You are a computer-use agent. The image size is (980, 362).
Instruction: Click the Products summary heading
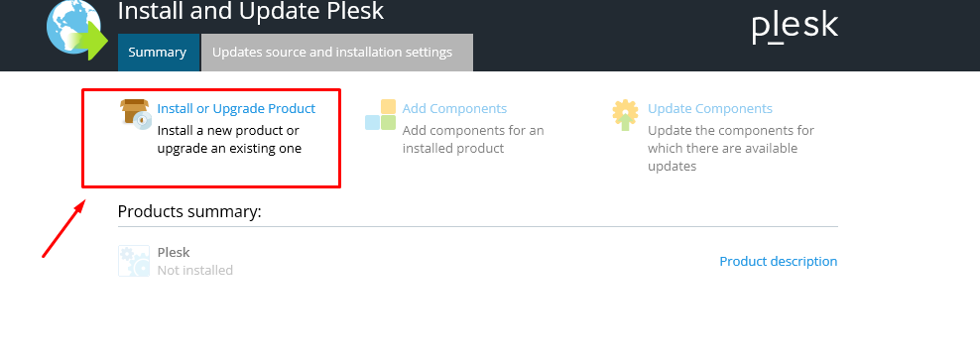click(x=189, y=212)
